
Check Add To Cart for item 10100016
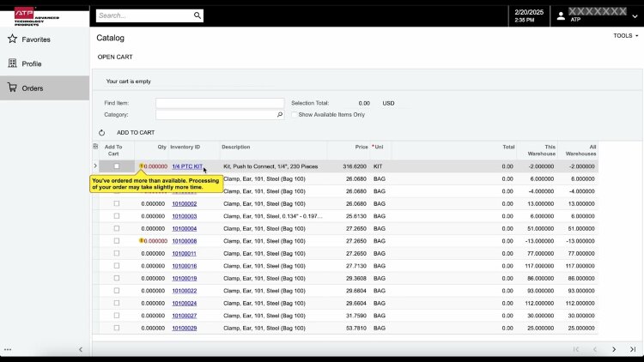tap(117, 266)
